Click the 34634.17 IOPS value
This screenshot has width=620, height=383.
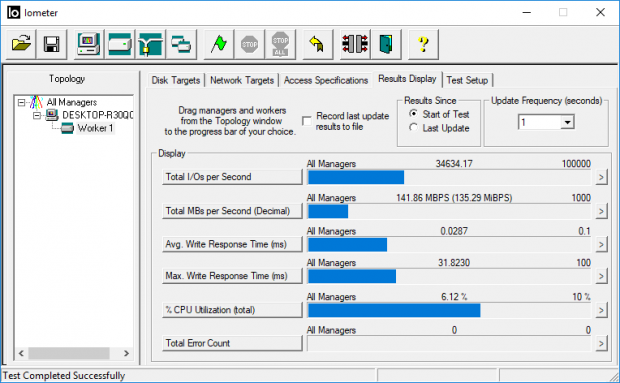(454, 164)
